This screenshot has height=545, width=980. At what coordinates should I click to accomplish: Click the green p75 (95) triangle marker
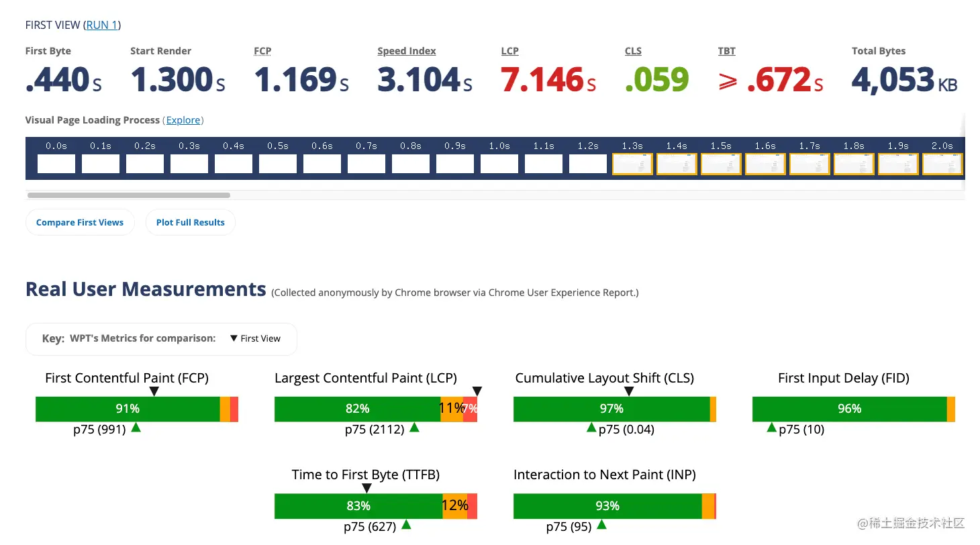tap(601, 524)
